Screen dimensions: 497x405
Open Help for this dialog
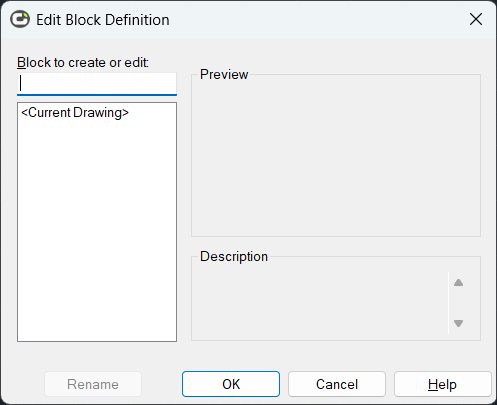[443, 384]
